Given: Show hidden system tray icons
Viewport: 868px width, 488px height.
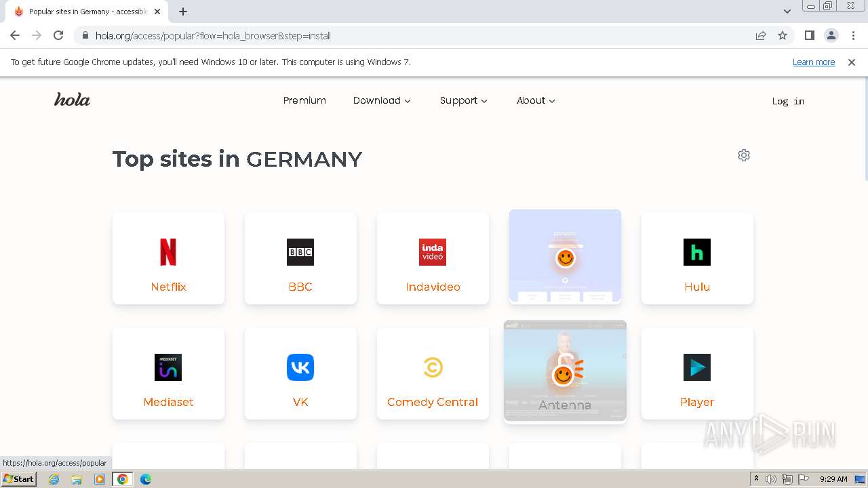Looking at the screenshot, I should point(756,479).
